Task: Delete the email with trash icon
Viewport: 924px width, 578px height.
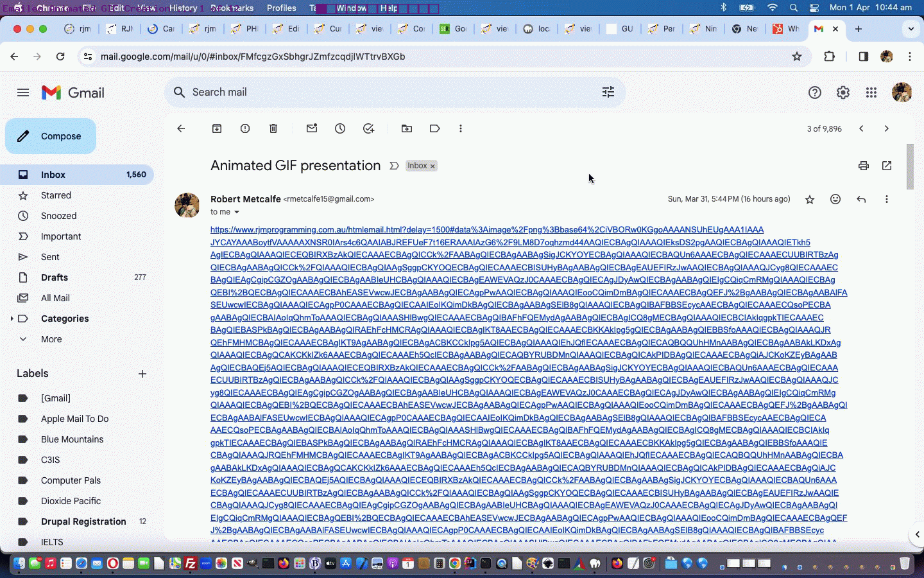Action: coord(273,128)
